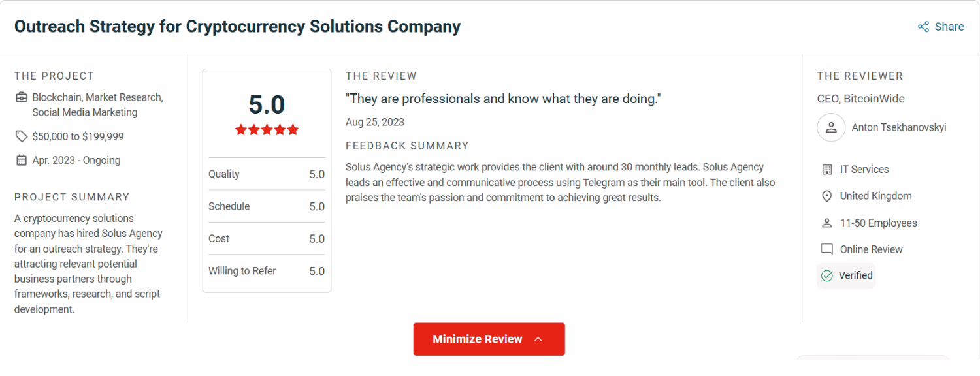Click the 5.0 overall rating score
The height and width of the screenshot is (376, 980).
(267, 105)
